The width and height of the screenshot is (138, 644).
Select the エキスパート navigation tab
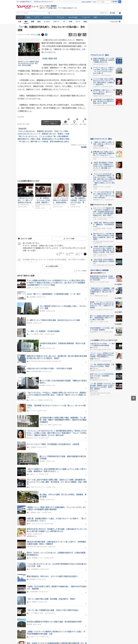click(x=48, y=17)
